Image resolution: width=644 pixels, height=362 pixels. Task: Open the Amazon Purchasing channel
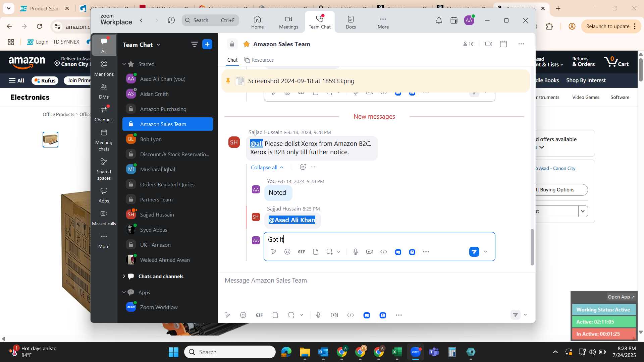(x=167, y=109)
